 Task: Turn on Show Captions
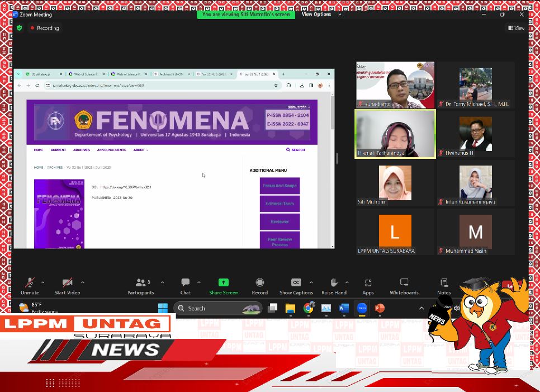(296, 286)
